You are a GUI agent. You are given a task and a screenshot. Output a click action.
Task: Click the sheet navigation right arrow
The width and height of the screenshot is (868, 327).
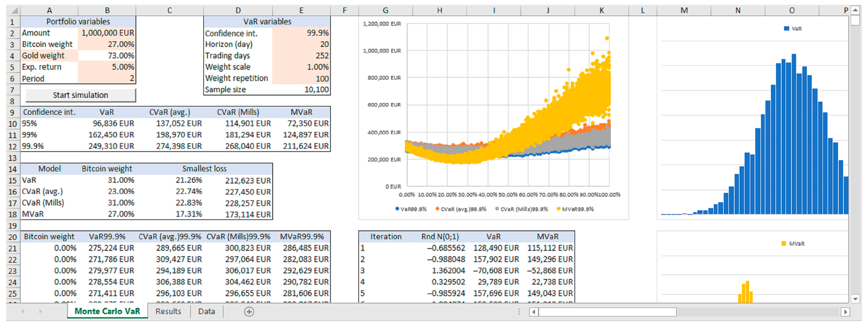point(40,311)
